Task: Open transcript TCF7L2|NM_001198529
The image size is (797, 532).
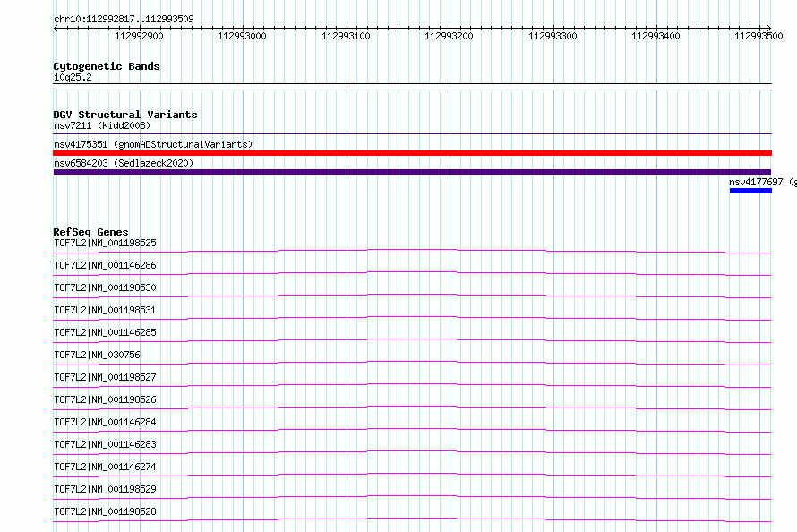Action: pos(105,489)
